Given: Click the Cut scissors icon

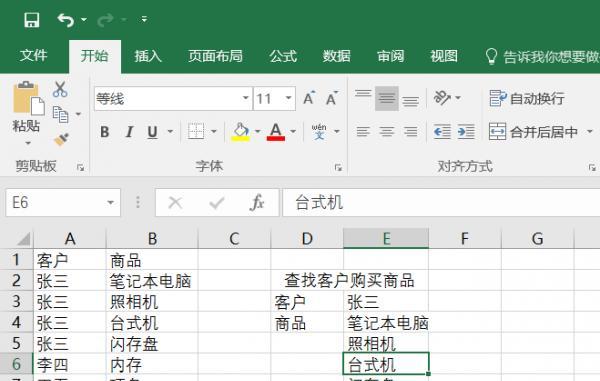Looking at the screenshot, I should (60, 89).
